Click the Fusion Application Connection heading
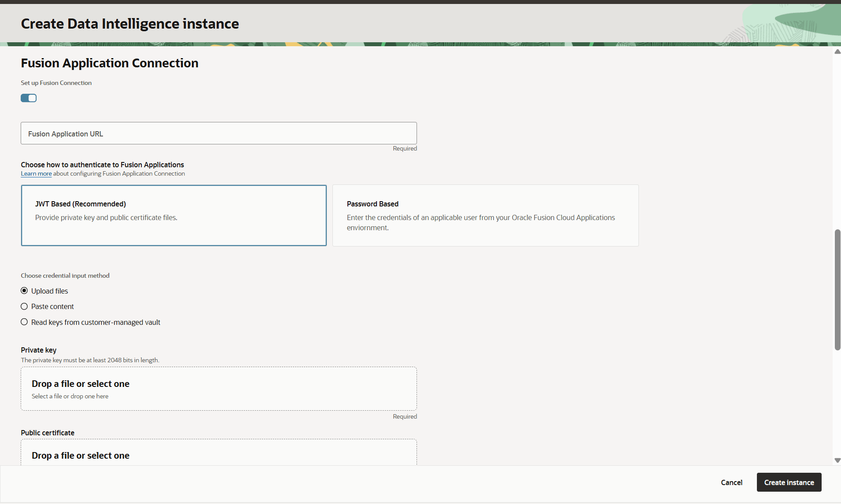 click(109, 63)
